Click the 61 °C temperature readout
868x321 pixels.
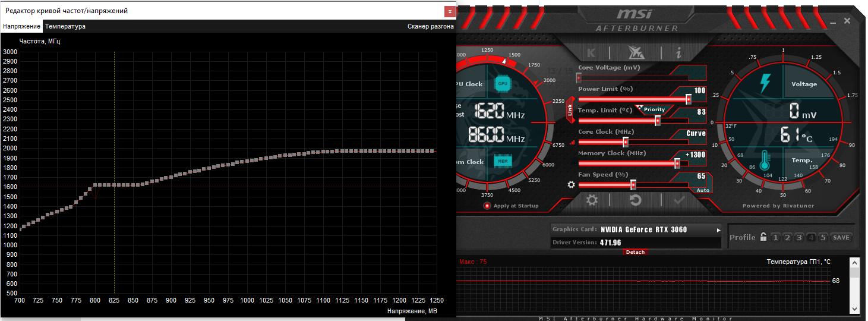(796, 136)
